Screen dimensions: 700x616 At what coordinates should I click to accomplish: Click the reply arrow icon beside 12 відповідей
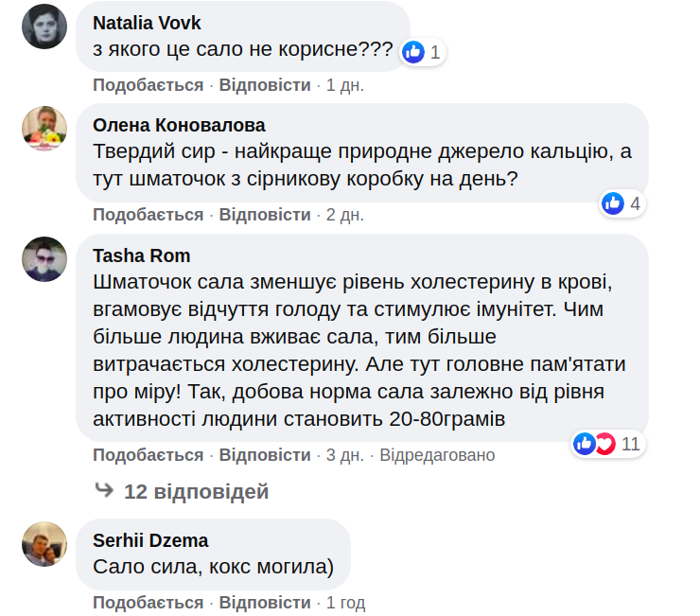[104, 490]
